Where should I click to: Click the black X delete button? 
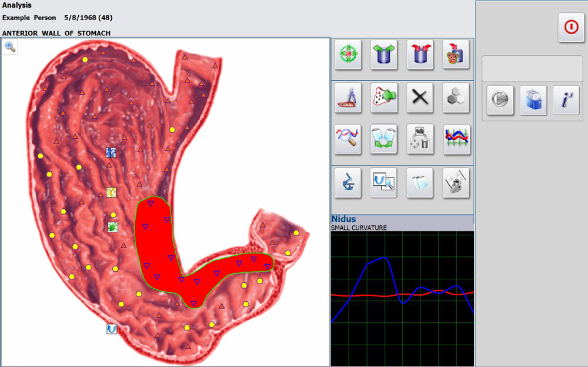tap(420, 98)
